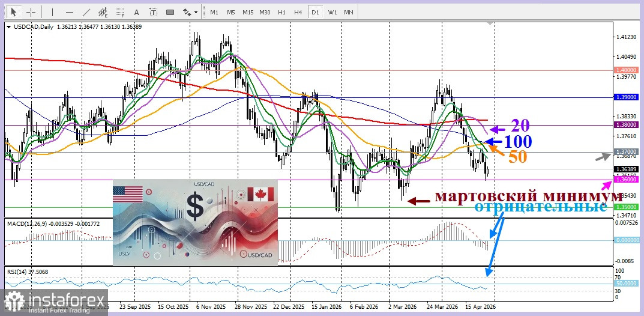
Task: Switch to M1 timeframe
Action: tap(214, 12)
